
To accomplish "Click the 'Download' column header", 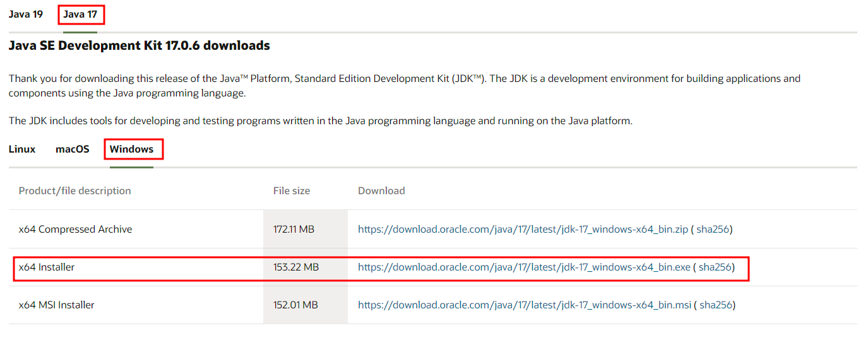I will (x=381, y=191).
